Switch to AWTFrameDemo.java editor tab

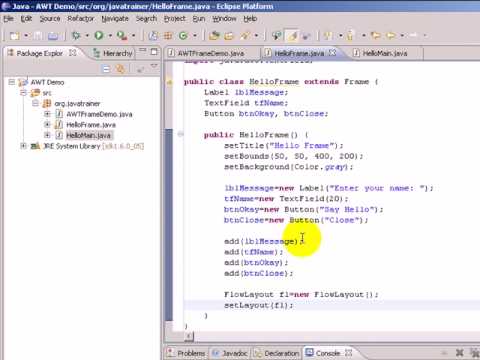click(x=211, y=53)
